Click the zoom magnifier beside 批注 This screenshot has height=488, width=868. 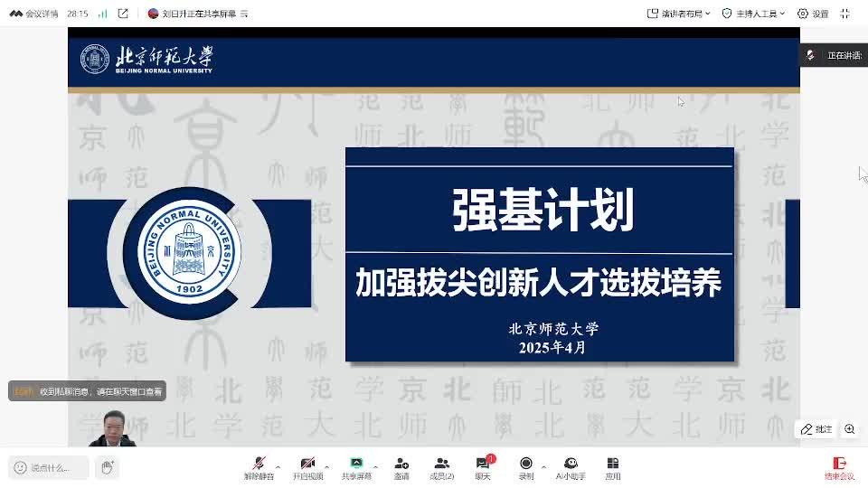click(850, 429)
